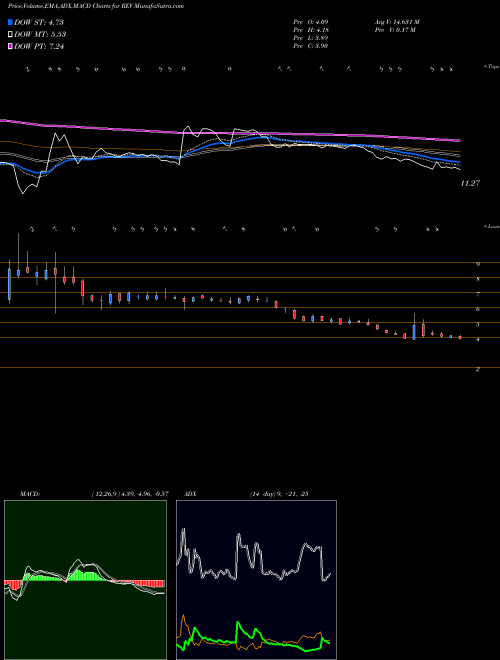Screen dimensions: 500x660
Task: Click price axis label 8
Action: coord(478,279)
